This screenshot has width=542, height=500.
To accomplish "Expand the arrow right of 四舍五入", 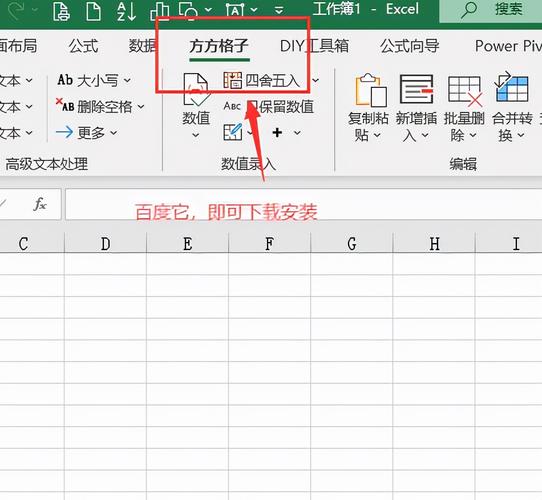I will click(x=315, y=81).
